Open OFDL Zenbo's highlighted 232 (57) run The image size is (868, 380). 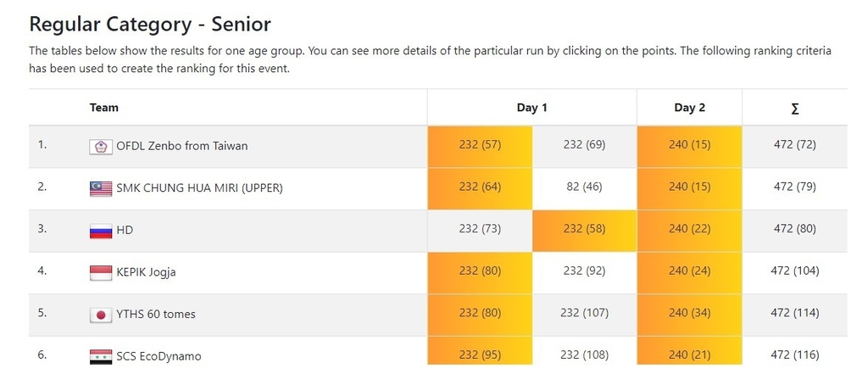(480, 144)
